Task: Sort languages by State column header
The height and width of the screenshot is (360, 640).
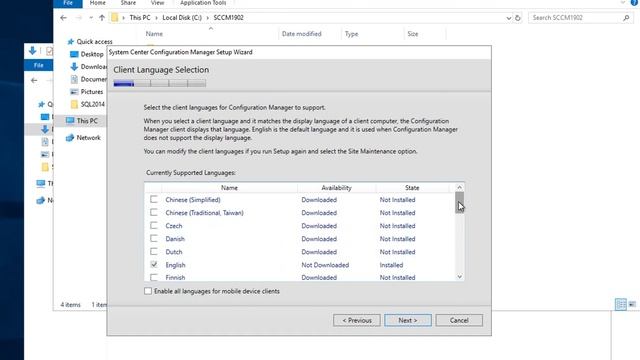Action: pyautogui.click(x=412, y=188)
